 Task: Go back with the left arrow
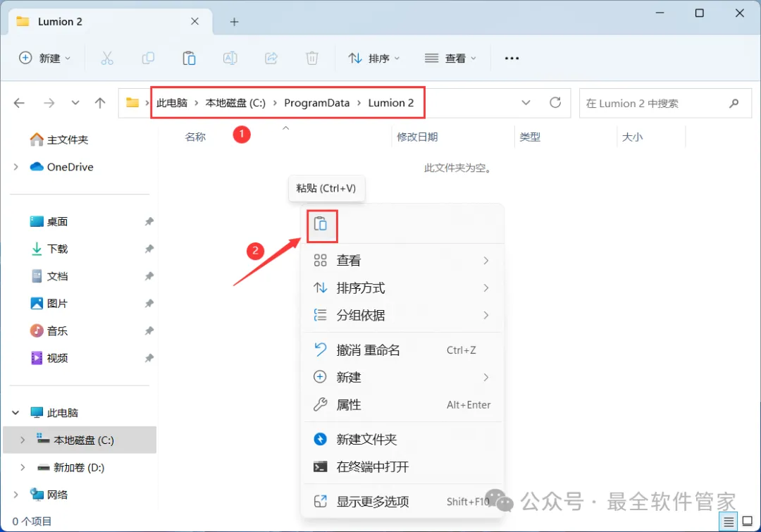tap(20, 103)
